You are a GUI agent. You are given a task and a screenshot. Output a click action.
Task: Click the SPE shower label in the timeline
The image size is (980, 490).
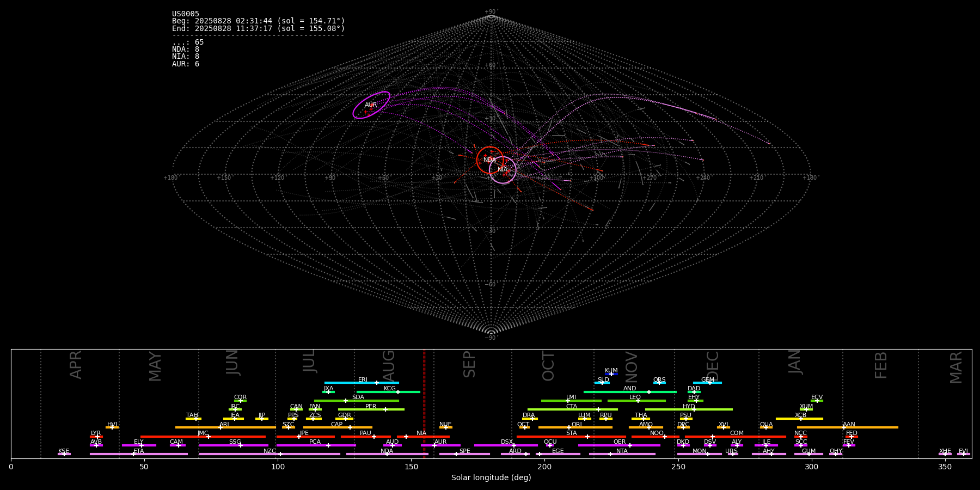(465, 451)
